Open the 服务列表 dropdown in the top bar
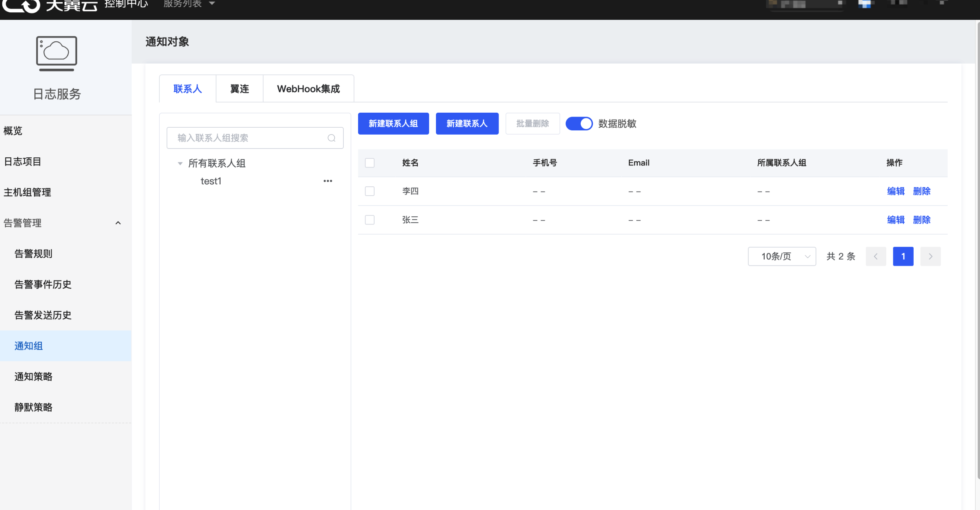Image resolution: width=980 pixels, height=510 pixels. coord(189,4)
